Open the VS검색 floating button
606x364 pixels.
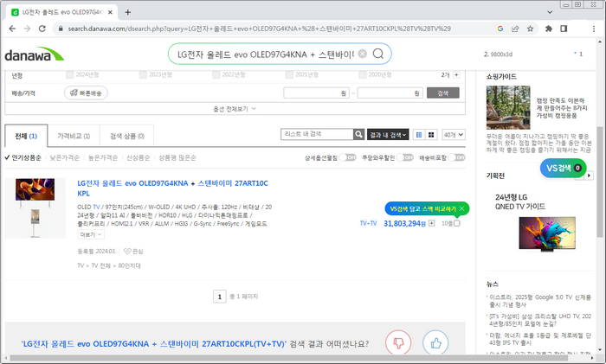(x=563, y=168)
